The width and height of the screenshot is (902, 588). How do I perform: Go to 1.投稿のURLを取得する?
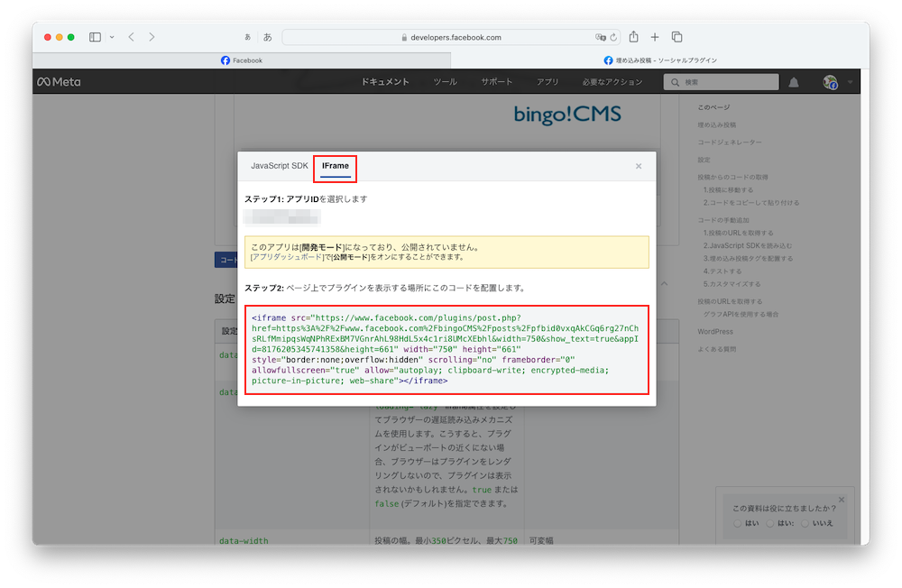[739, 233]
